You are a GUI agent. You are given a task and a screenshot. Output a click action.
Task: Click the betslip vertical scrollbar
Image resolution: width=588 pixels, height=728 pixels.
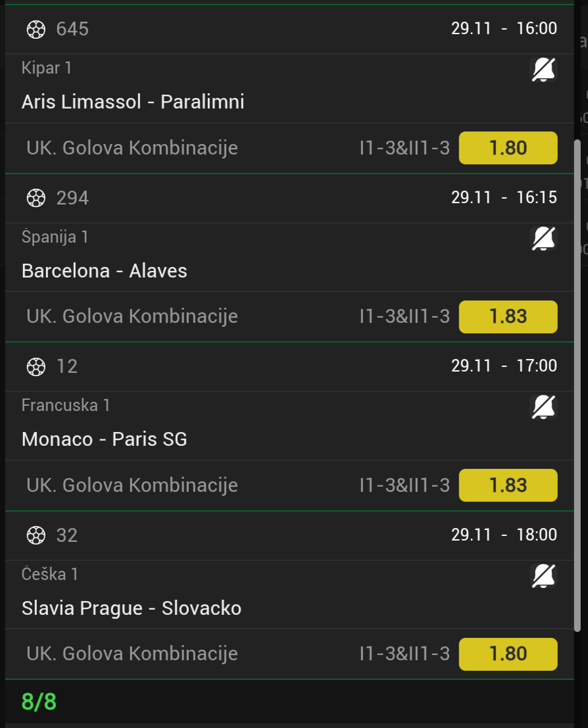click(x=577, y=385)
